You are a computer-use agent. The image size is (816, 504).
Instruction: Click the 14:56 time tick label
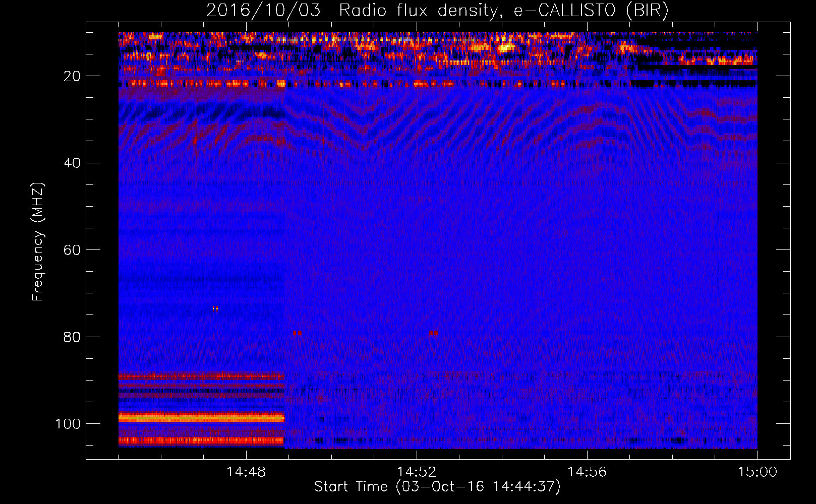coord(587,472)
